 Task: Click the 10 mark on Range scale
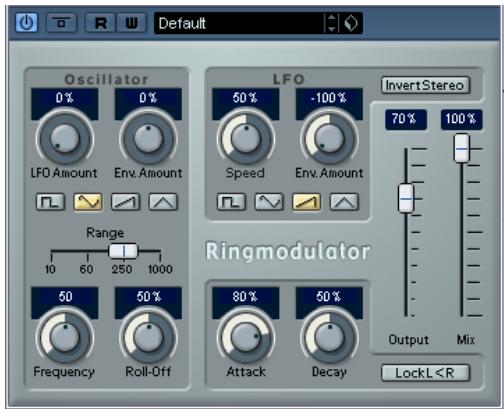click(x=50, y=269)
